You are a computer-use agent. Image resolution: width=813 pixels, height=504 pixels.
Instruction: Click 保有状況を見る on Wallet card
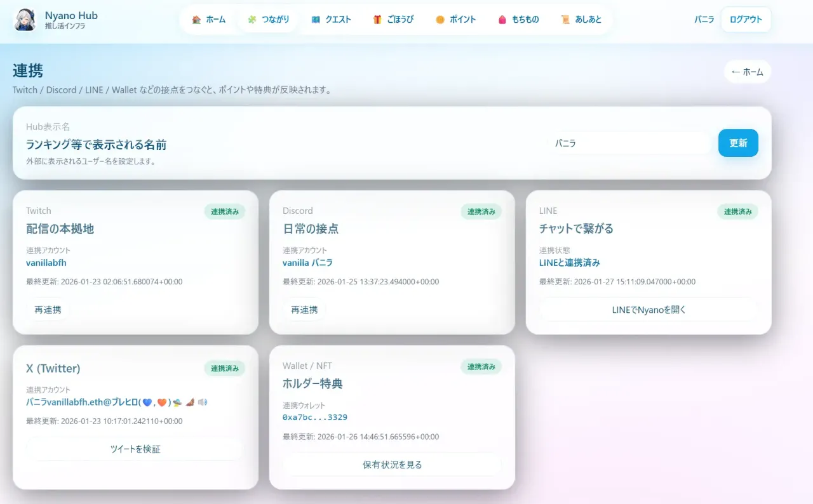pos(392,465)
